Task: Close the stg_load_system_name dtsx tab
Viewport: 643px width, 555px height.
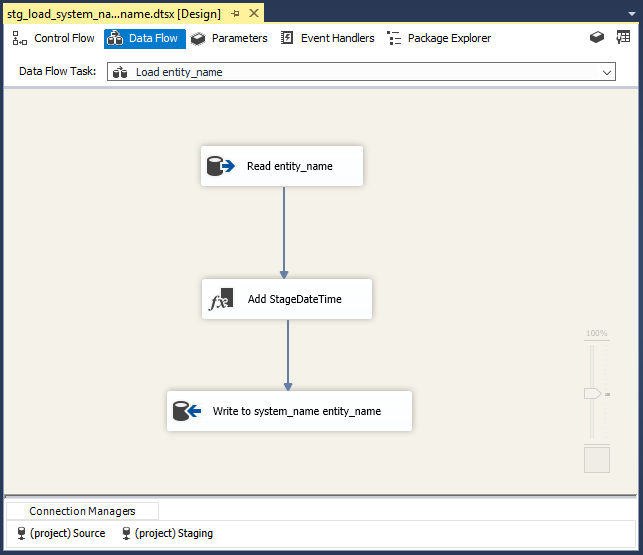Action: click(254, 14)
